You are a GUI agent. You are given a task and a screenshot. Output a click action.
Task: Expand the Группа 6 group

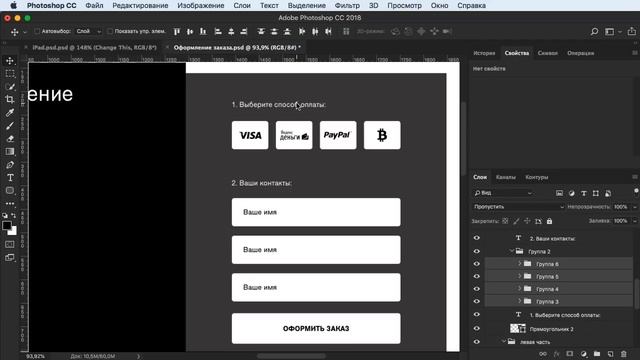click(x=520, y=264)
